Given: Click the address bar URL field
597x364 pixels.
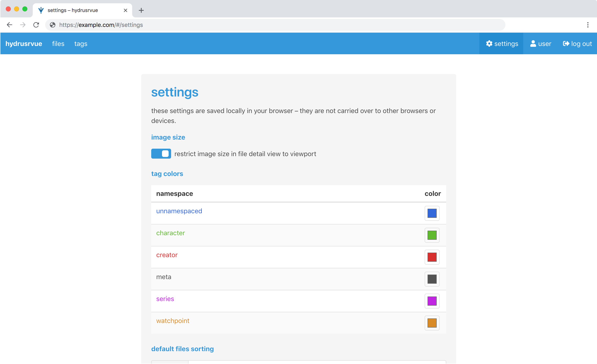Looking at the screenshot, I should [275, 25].
